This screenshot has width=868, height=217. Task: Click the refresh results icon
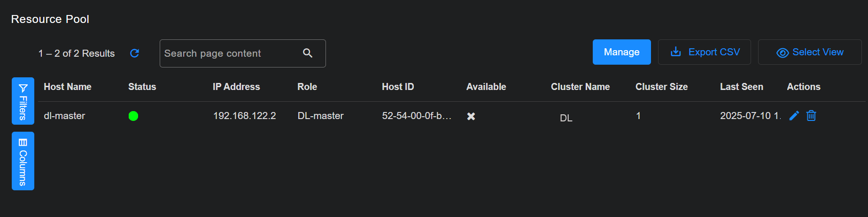click(134, 53)
